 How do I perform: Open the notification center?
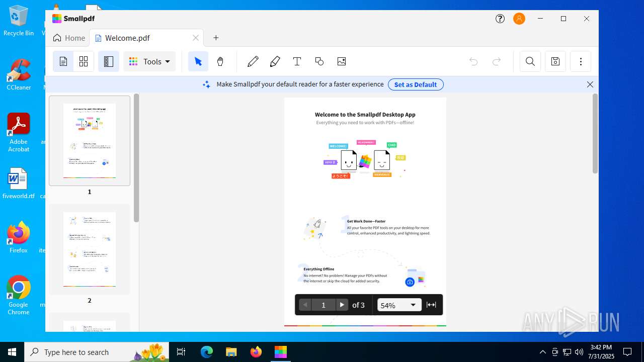[x=627, y=352]
